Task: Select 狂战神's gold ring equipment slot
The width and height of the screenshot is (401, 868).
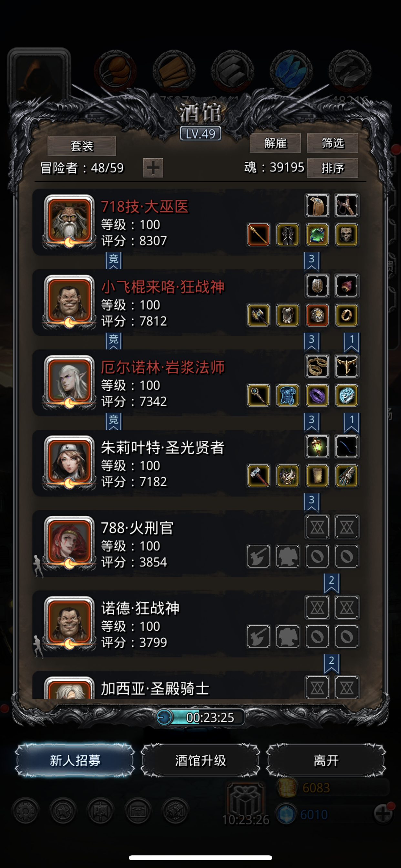Action: pyautogui.click(x=346, y=315)
